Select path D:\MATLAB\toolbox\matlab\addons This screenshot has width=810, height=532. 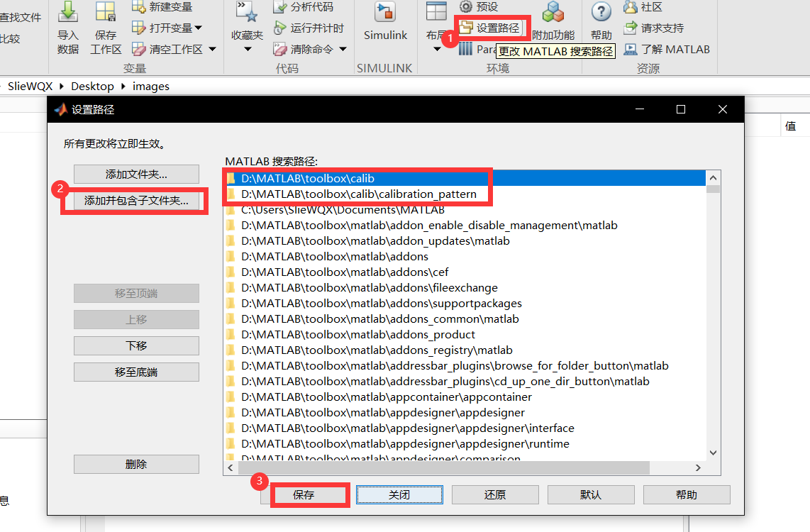(465, 256)
